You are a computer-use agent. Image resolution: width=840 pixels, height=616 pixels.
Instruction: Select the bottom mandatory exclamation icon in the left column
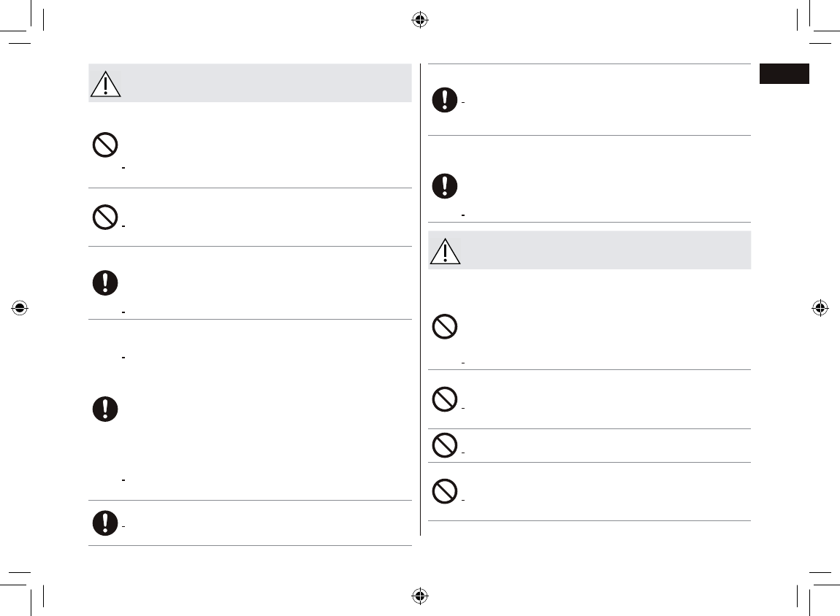tap(105, 523)
